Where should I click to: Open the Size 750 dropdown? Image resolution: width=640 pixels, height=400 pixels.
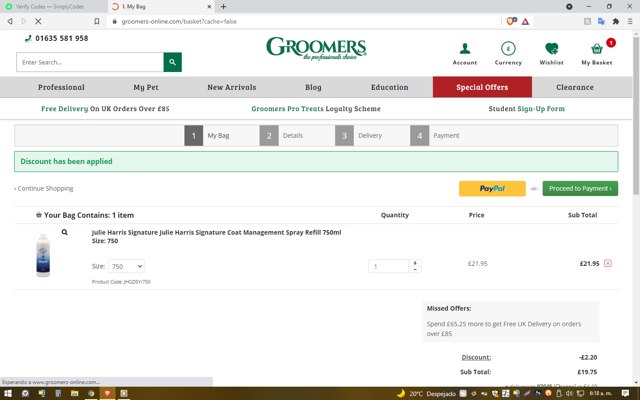point(126,266)
